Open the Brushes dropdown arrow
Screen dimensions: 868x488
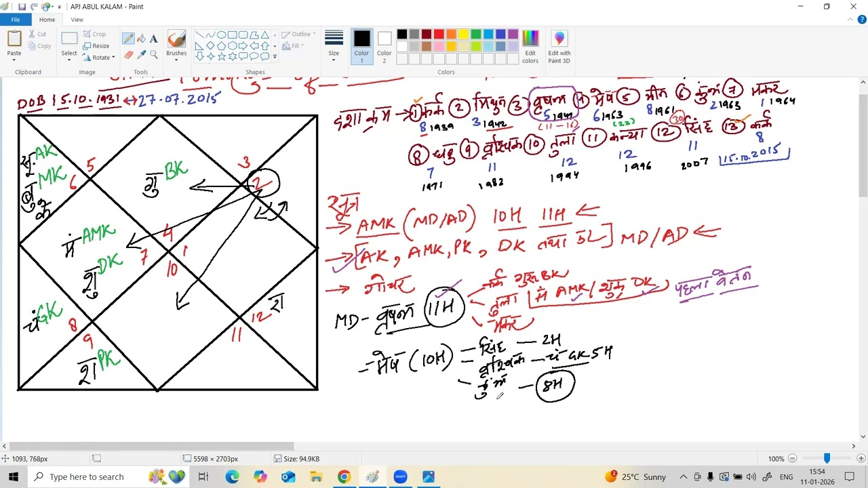tap(176, 60)
